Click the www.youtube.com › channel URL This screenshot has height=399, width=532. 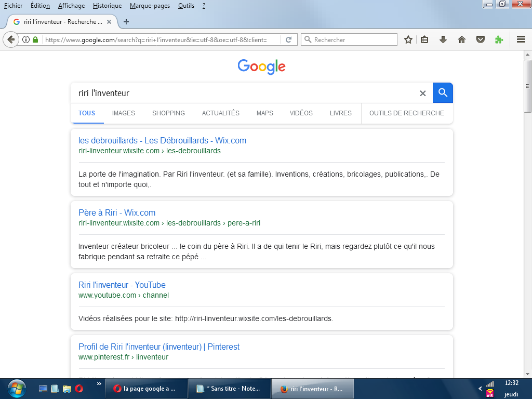click(124, 295)
